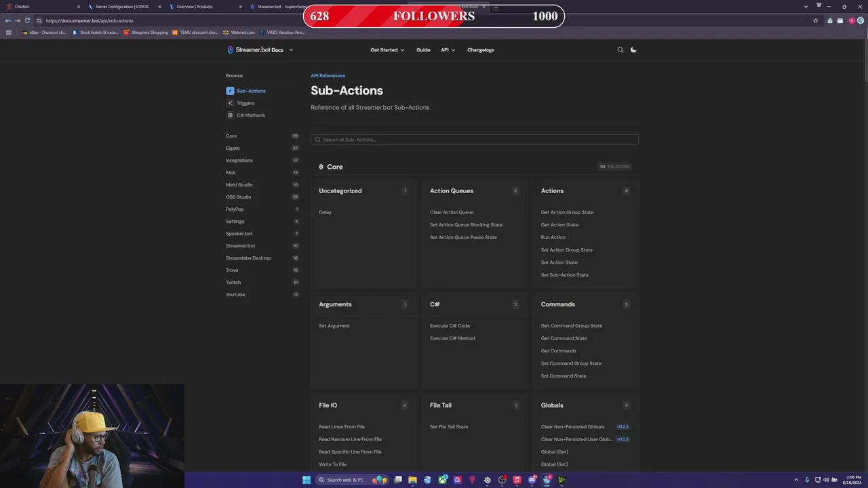Open the Windows Start menu

click(307, 480)
